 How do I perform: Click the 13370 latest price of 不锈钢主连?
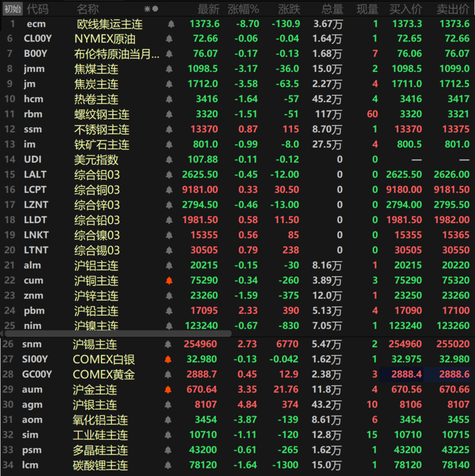point(204,129)
